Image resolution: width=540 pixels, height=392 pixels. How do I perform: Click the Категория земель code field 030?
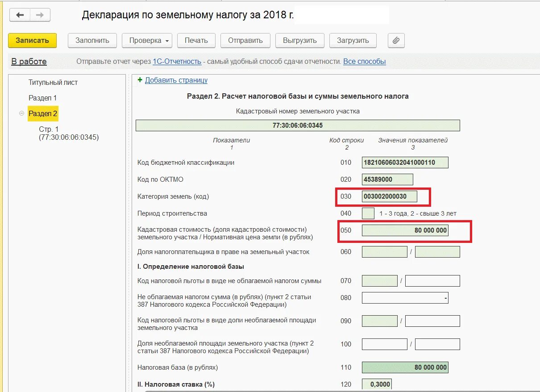coord(390,196)
